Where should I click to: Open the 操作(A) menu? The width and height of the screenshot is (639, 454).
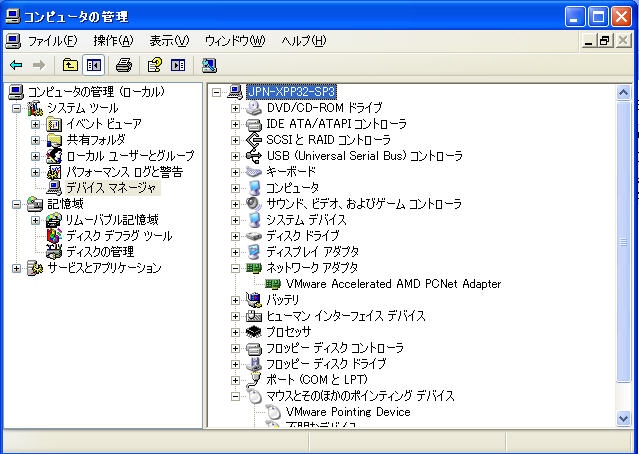[x=112, y=41]
